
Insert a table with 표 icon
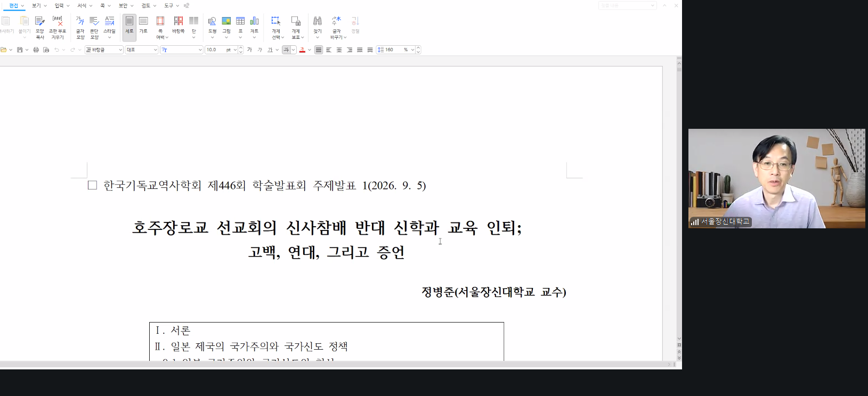pyautogui.click(x=240, y=27)
